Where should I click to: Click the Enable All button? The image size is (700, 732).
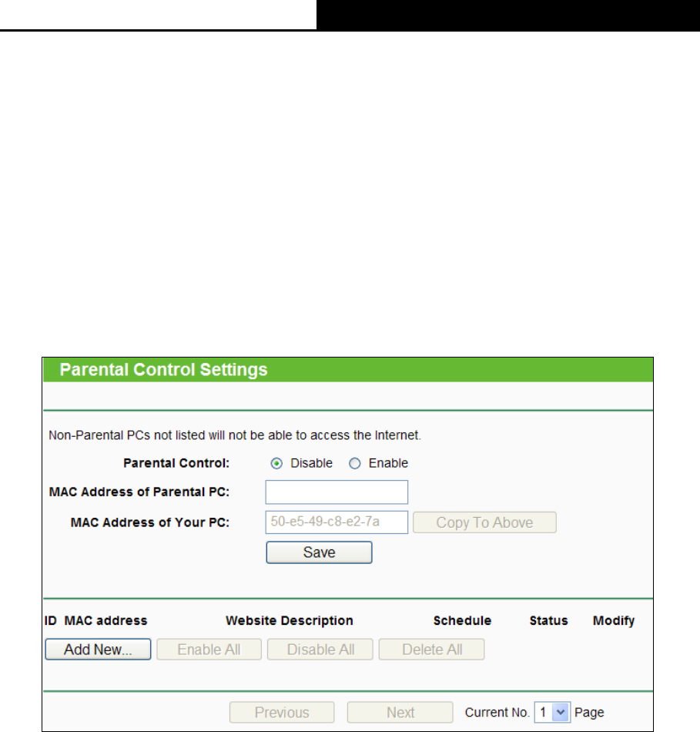209,650
